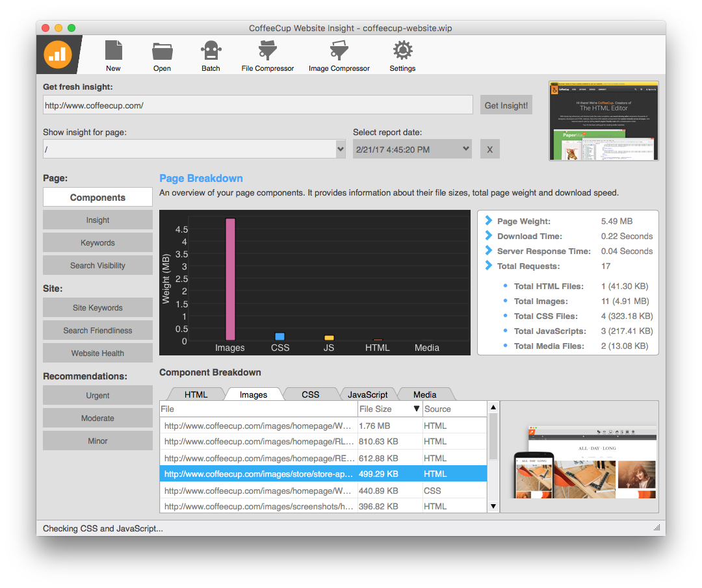Select the screenshots 396.82 KB row
This screenshot has height=588, width=702.
click(x=323, y=506)
